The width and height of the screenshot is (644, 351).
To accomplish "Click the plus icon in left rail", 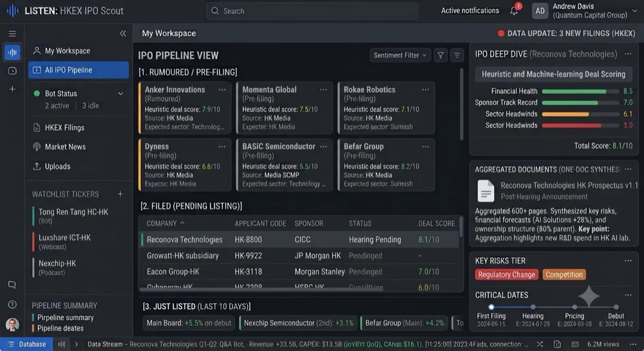I will tap(12, 89).
